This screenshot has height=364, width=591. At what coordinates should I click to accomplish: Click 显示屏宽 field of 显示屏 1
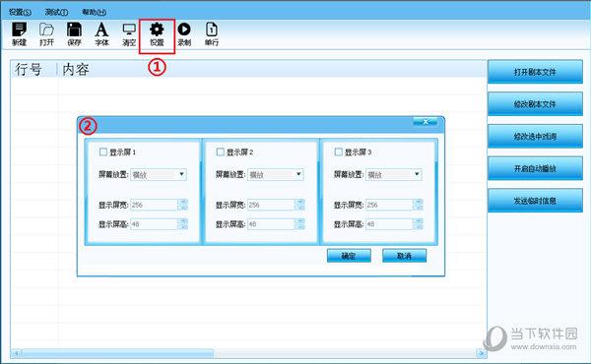point(154,205)
